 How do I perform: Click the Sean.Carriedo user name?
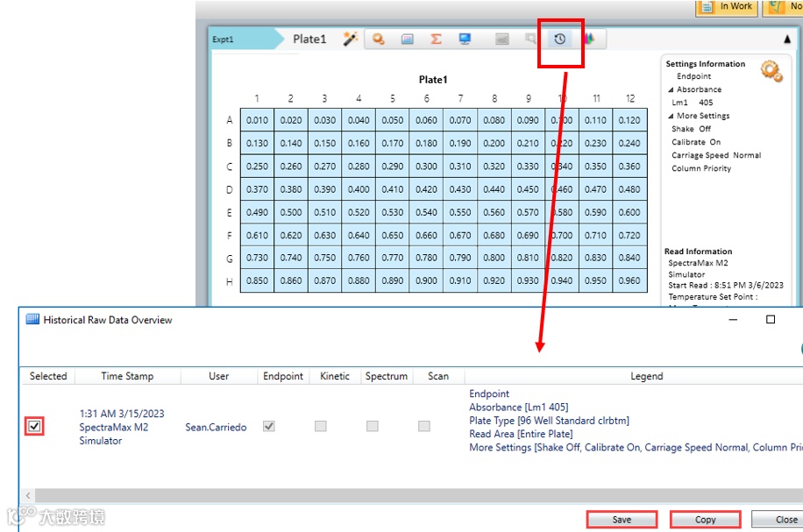click(x=216, y=427)
